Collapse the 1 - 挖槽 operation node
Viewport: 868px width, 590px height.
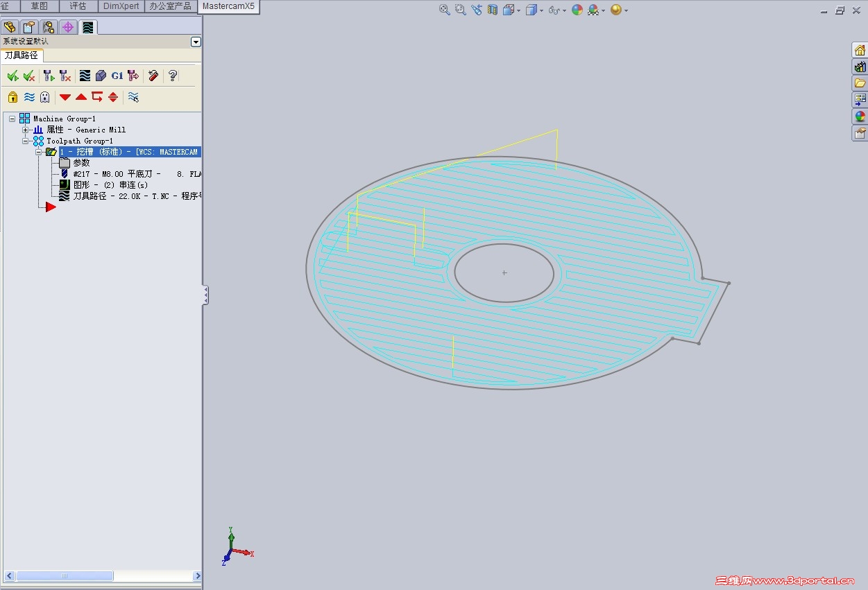(x=39, y=152)
